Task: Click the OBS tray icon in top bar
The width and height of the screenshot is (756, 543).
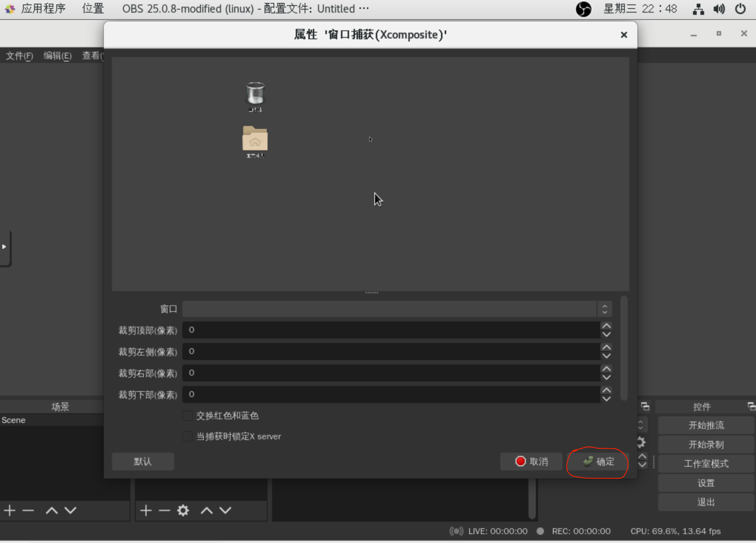Action: click(x=583, y=9)
